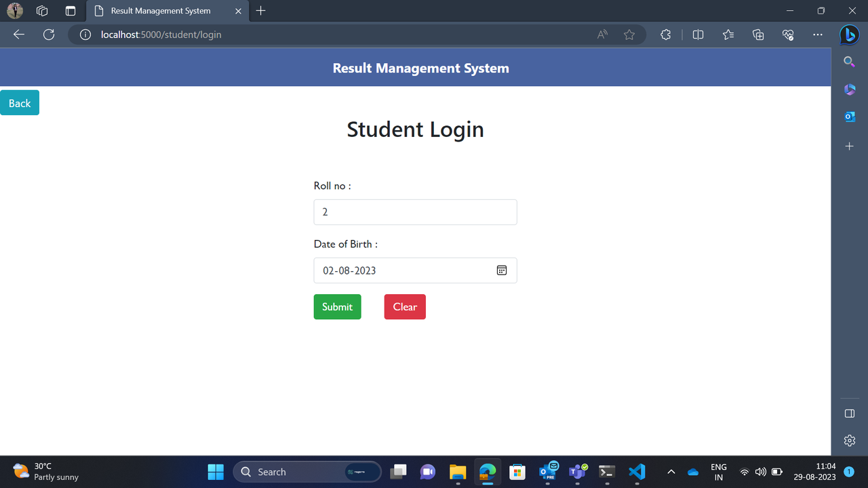Open the Edge sidebar search icon

(x=849, y=61)
